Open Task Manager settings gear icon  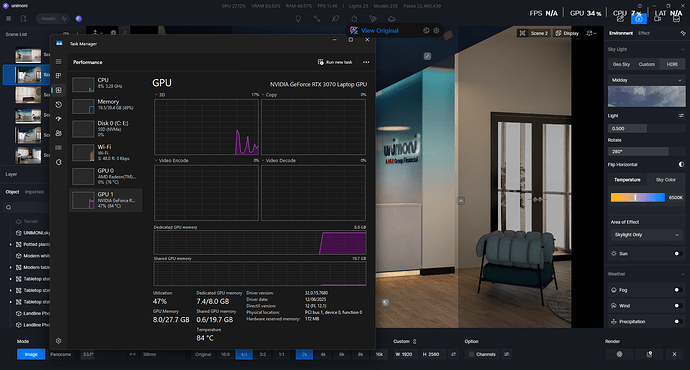click(59, 341)
